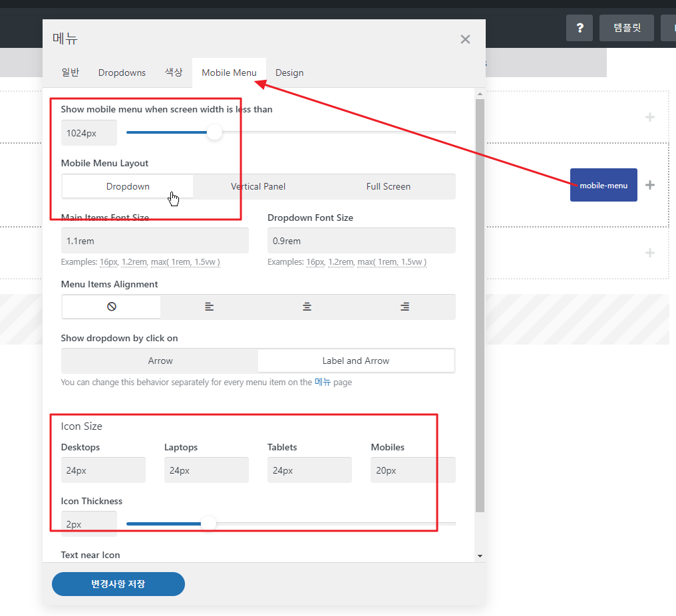Close the 메뉴 settings dialog
The image size is (676, 616).
(x=464, y=39)
